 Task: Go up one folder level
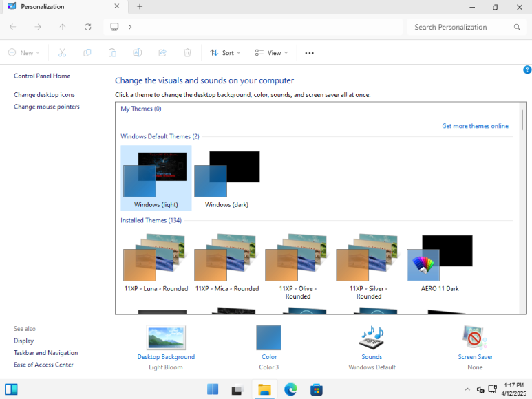63,27
